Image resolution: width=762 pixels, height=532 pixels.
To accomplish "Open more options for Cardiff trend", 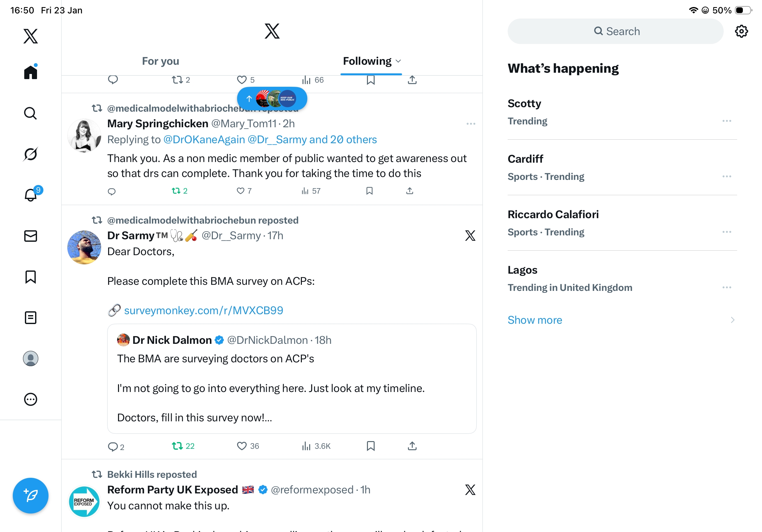I will tap(726, 176).
